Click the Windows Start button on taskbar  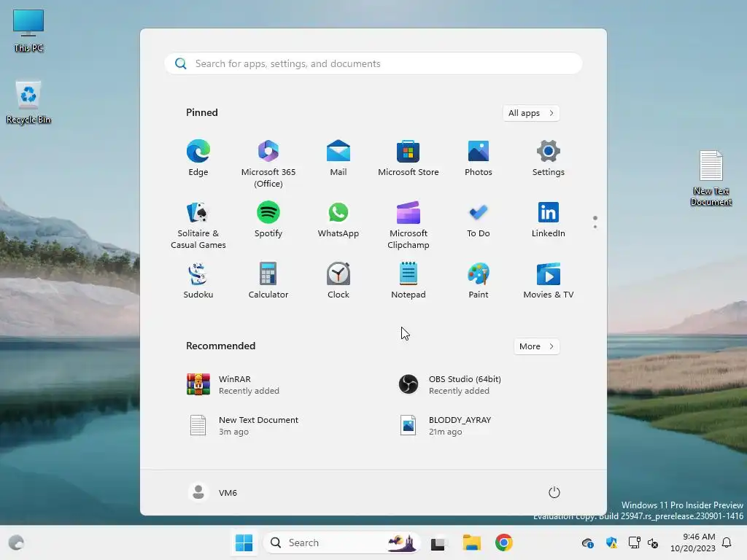(244, 542)
